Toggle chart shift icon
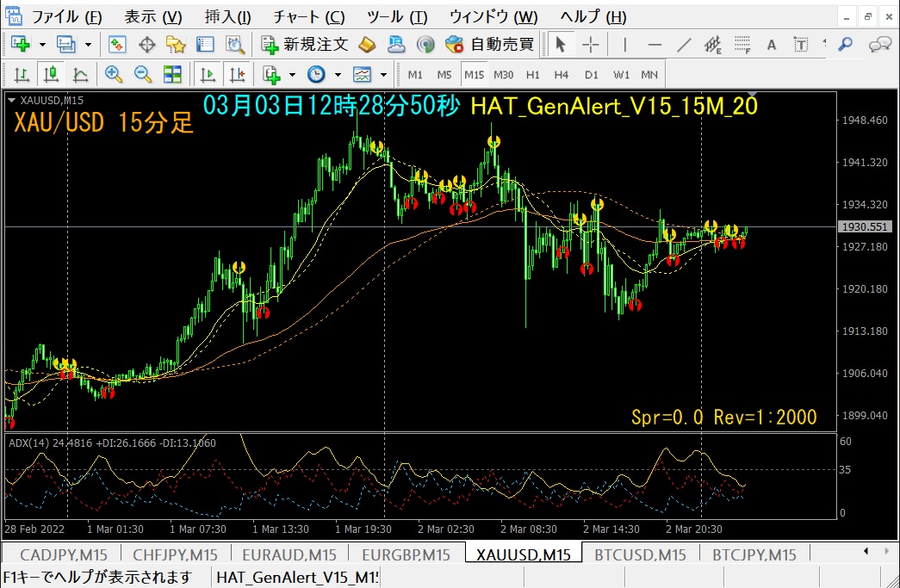This screenshot has width=900, height=588. coord(237,75)
